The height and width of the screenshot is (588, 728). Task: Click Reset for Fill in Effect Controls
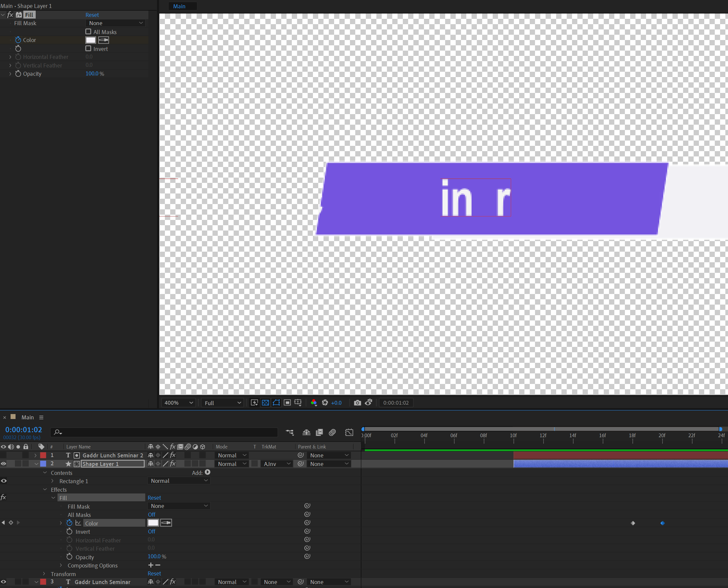point(92,15)
